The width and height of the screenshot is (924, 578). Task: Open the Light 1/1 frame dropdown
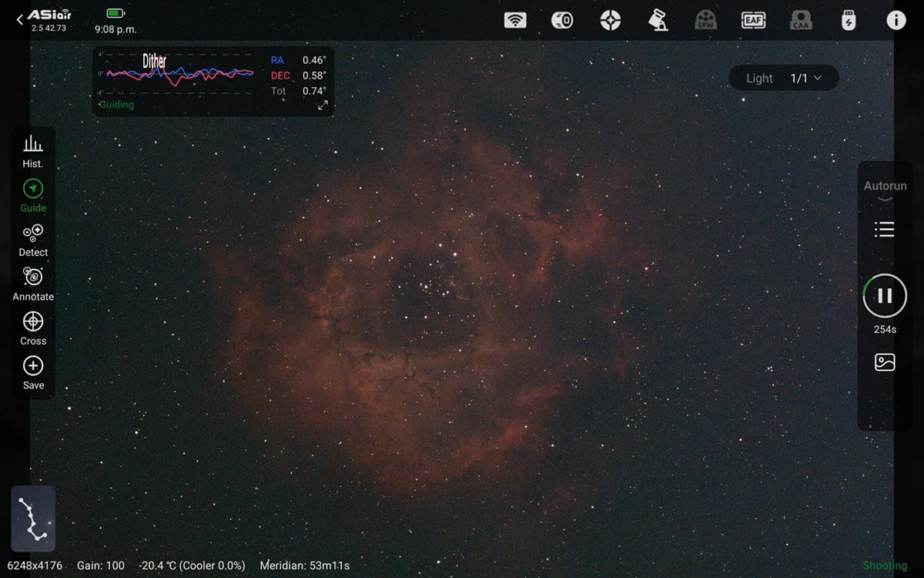click(x=783, y=78)
